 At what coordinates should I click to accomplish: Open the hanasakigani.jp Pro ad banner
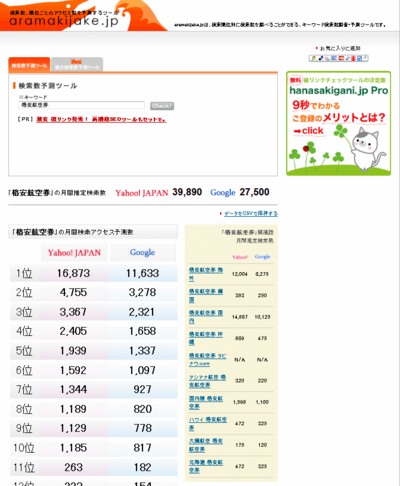click(x=338, y=123)
